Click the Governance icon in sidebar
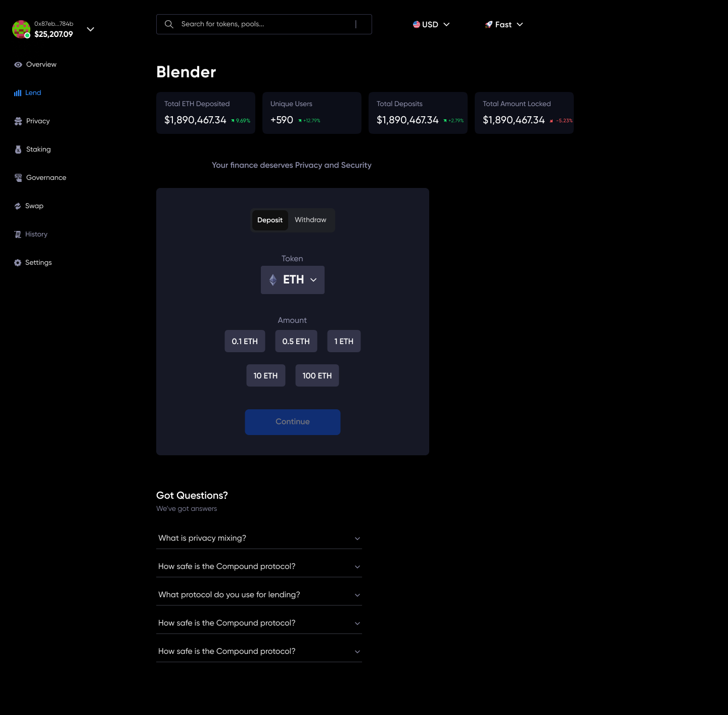This screenshot has height=715, width=728. click(18, 178)
